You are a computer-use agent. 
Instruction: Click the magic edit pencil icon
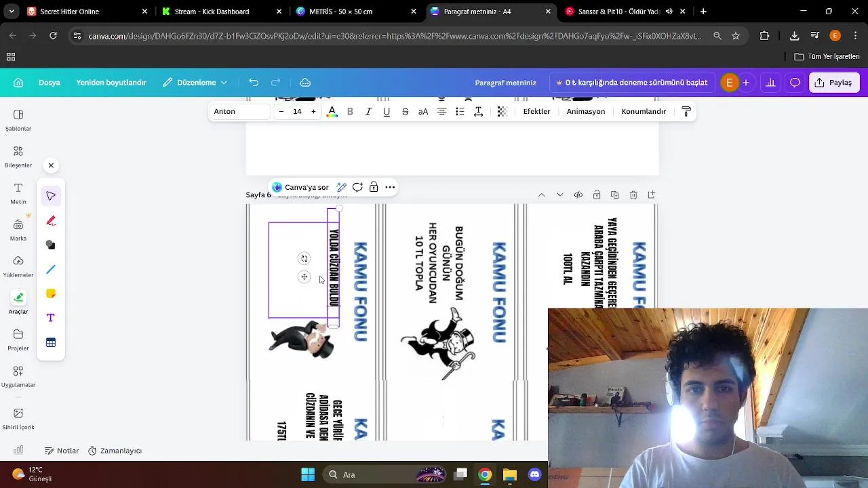tap(341, 187)
